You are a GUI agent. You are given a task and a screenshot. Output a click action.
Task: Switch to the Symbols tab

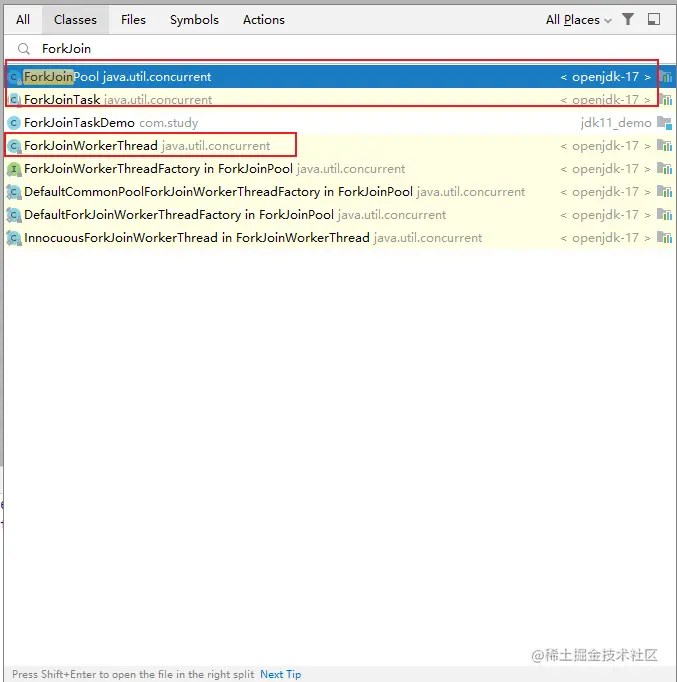click(194, 20)
